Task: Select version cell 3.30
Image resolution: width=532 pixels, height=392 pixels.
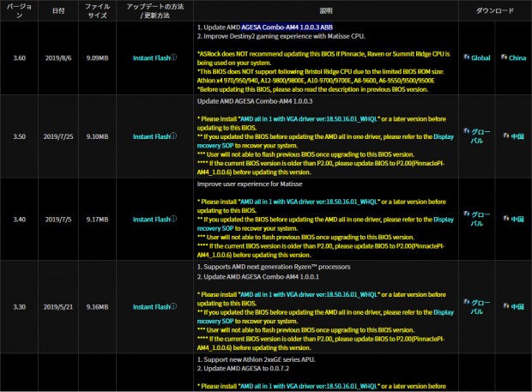Action: click(x=20, y=307)
